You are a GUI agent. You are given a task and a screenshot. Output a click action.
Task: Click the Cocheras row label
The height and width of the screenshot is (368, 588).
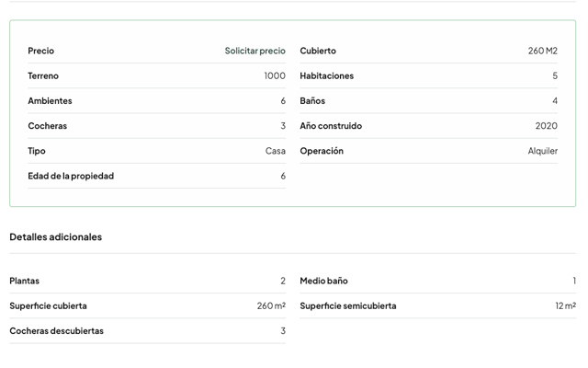click(x=47, y=126)
